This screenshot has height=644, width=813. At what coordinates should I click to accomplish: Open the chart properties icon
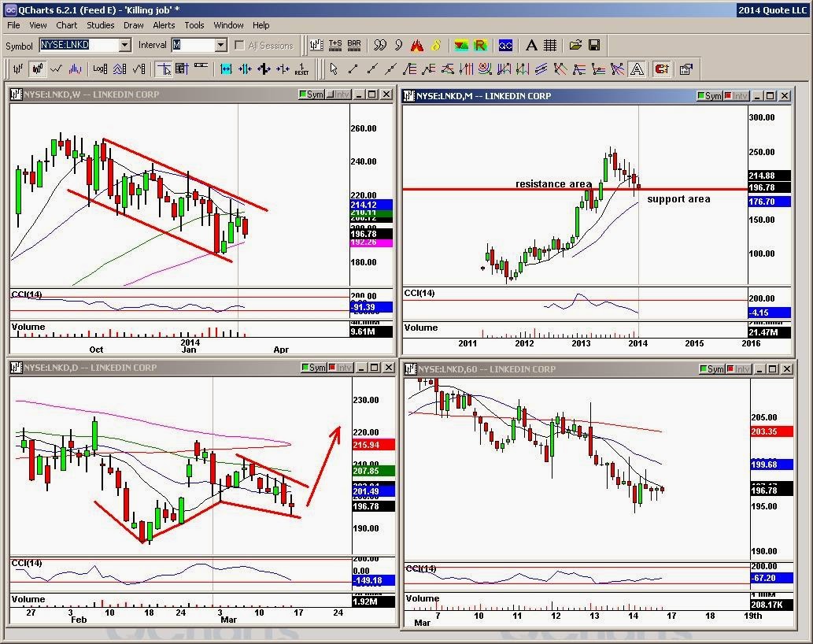[686, 69]
